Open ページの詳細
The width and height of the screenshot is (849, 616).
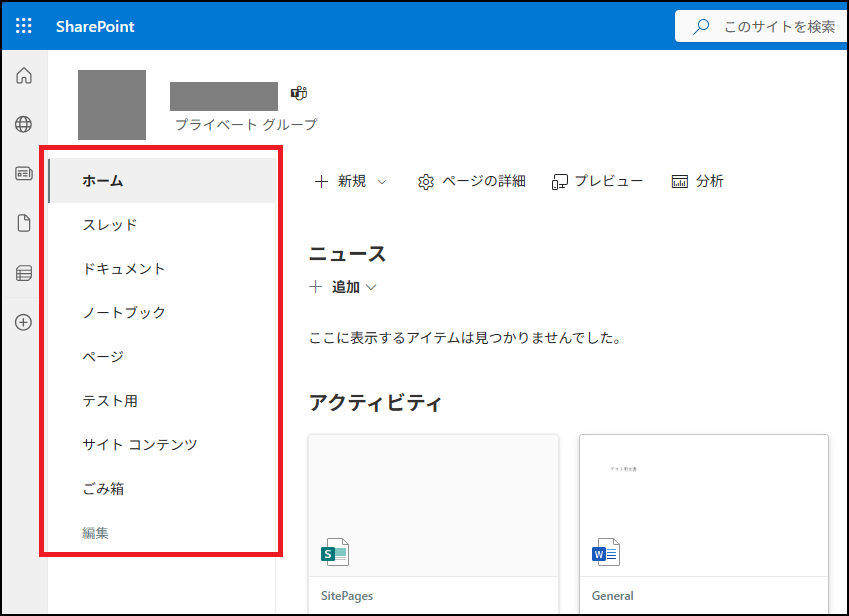pos(472,181)
